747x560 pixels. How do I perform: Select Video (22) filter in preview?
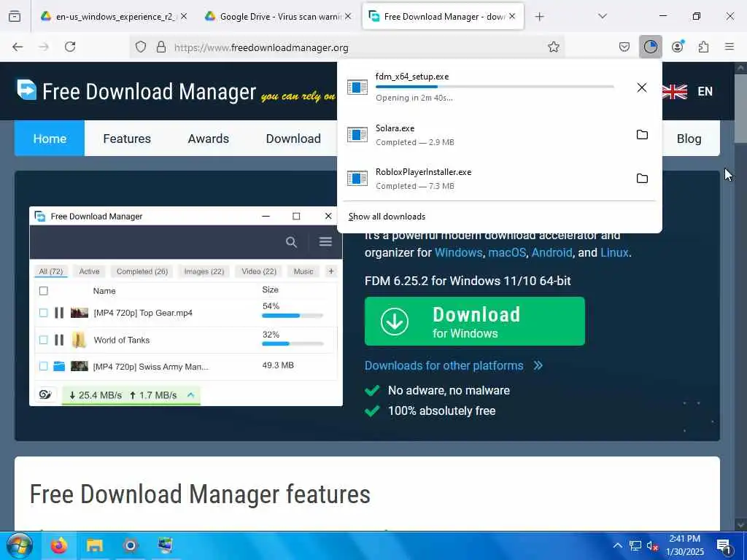pyautogui.click(x=259, y=271)
